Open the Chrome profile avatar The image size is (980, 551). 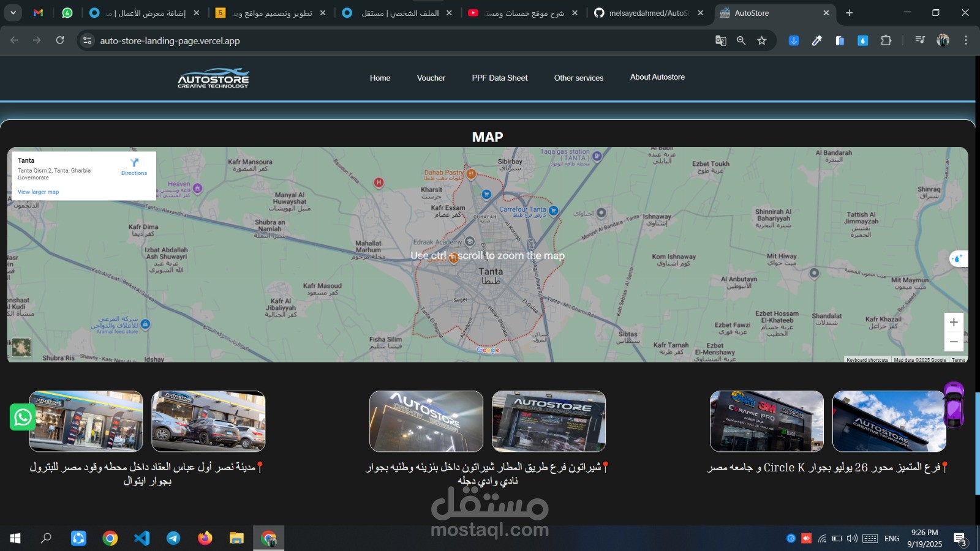click(x=943, y=40)
